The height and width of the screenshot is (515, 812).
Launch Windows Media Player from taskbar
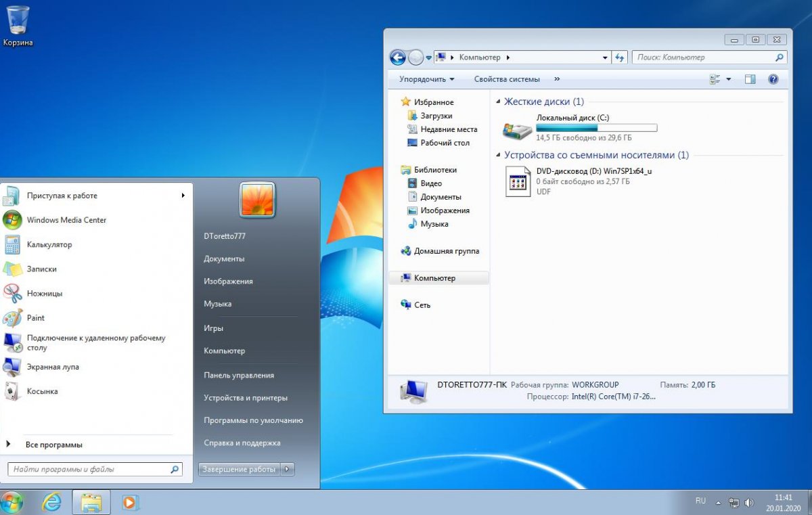pos(130,502)
